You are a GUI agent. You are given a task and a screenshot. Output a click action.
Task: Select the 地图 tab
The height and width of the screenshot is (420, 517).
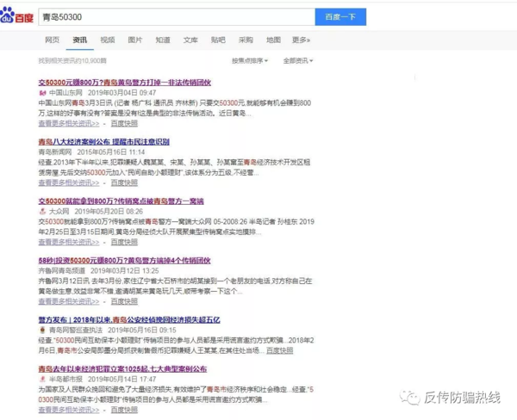[273, 40]
